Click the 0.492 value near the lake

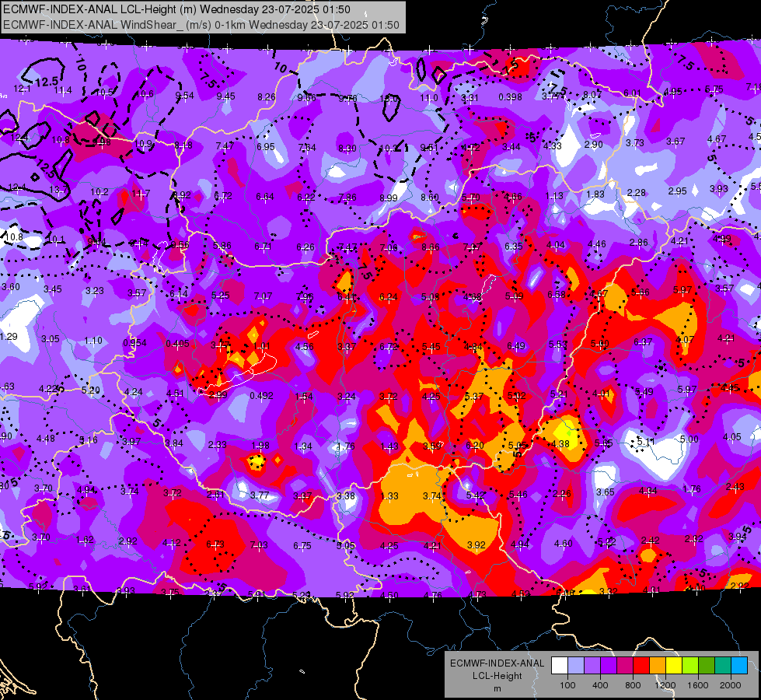click(261, 396)
